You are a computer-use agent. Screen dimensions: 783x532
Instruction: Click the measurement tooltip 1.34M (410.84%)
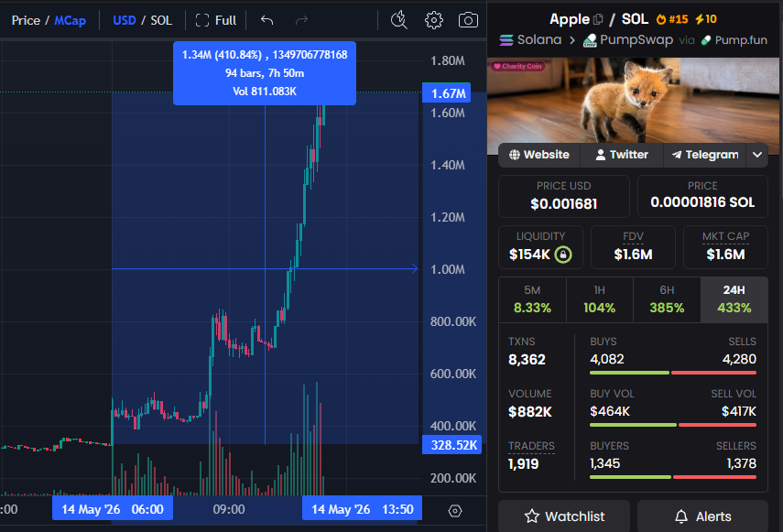[x=265, y=73]
